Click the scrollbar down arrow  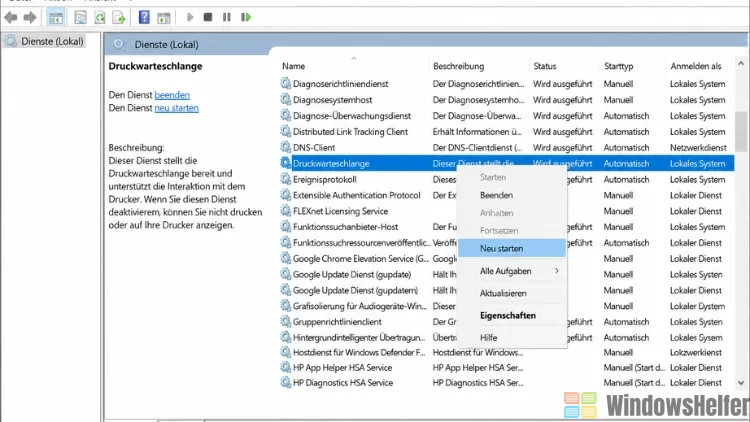pyautogui.click(x=741, y=383)
